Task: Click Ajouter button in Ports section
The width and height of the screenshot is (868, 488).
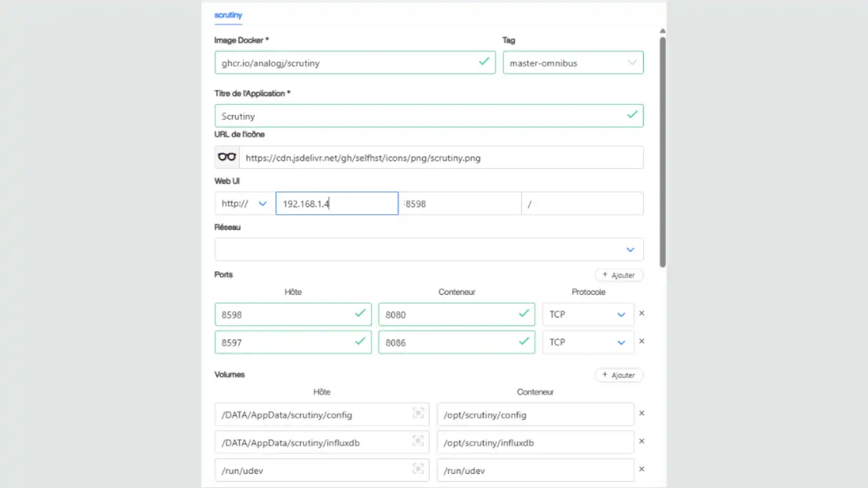Action: 619,275
